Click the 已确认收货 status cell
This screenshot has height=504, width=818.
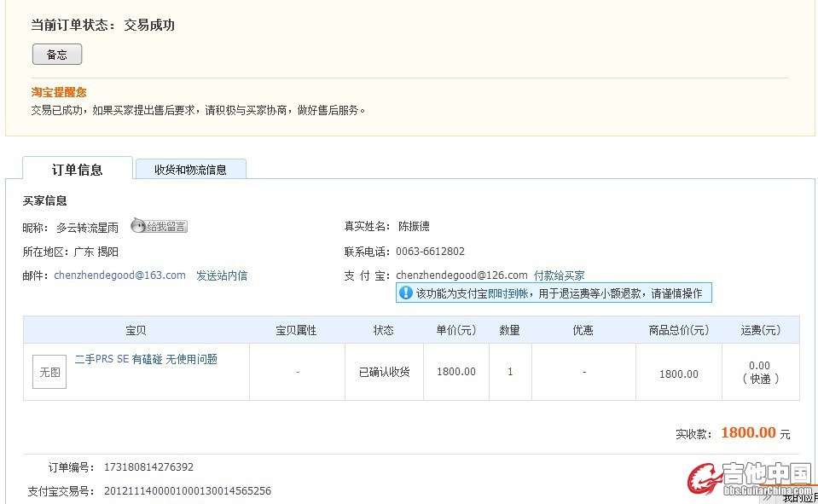[384, 373]
